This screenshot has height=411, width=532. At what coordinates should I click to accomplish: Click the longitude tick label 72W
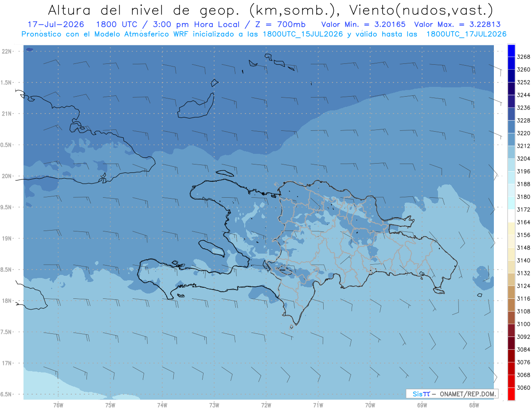coord(266,406)
